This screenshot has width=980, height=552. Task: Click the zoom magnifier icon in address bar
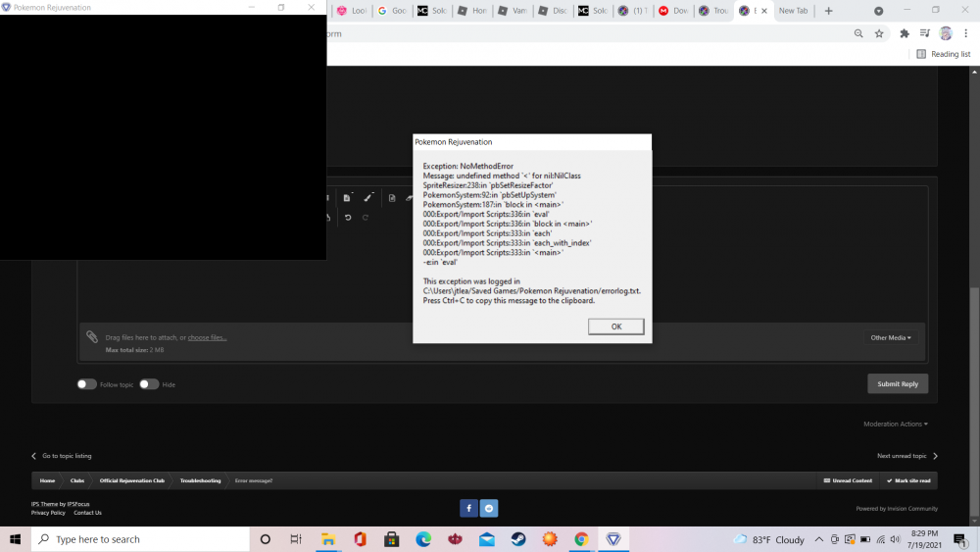pyautogui.click(x=858, y=33)
